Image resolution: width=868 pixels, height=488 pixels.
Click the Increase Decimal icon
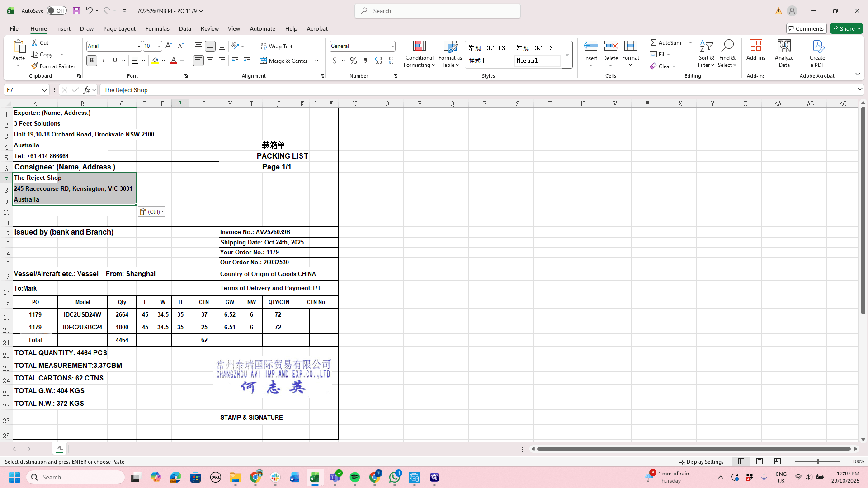click(378, 61)
